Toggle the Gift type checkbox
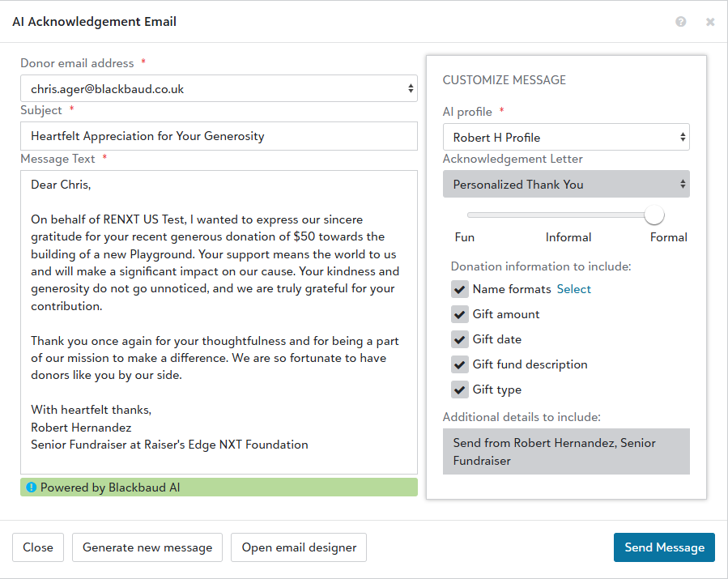Screen dimensions: 728x579 click(460, 390)
